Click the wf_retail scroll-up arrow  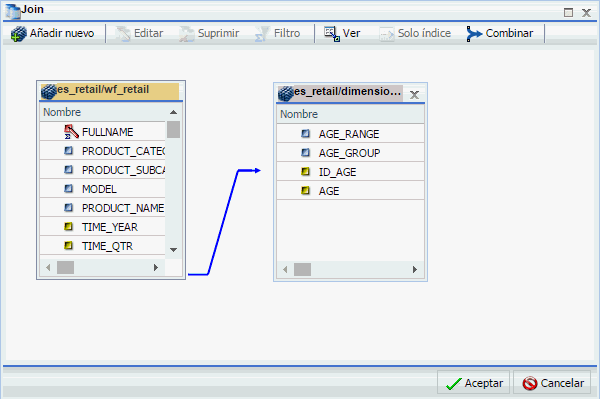pyautogui.click(x=173, y=112)
